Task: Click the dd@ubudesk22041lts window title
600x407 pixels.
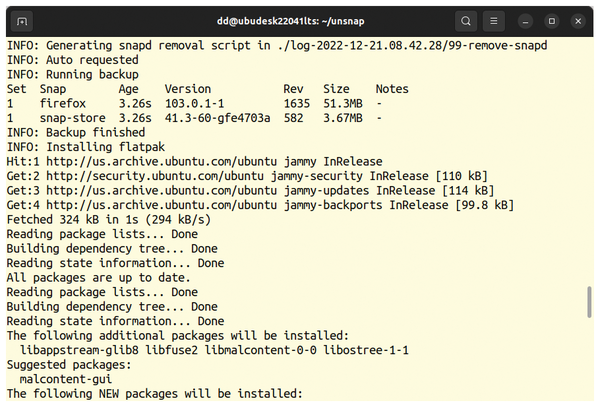Action: pyautogui.click(x=290, y=21)
